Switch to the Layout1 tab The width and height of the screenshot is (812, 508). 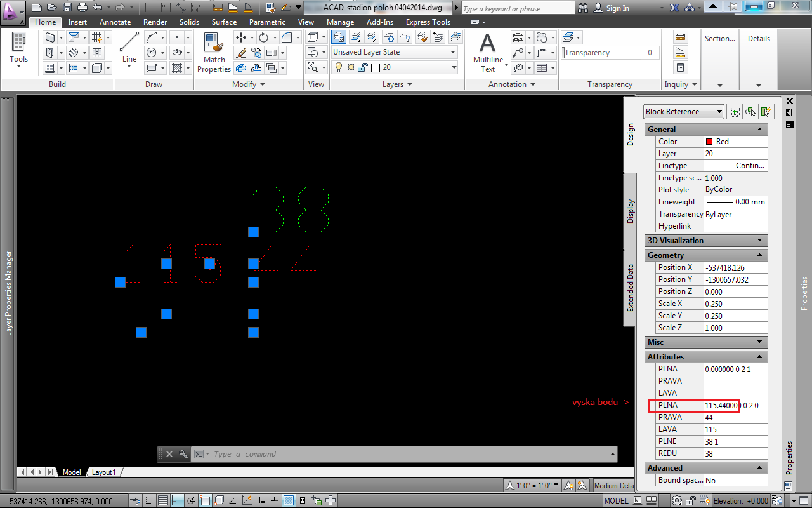click(104, 472)
